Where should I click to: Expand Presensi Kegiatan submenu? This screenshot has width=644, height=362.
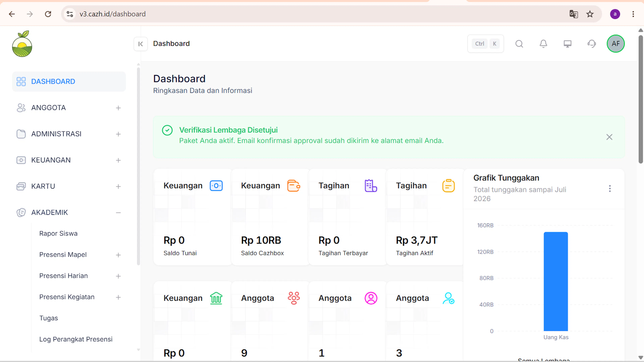118,297
